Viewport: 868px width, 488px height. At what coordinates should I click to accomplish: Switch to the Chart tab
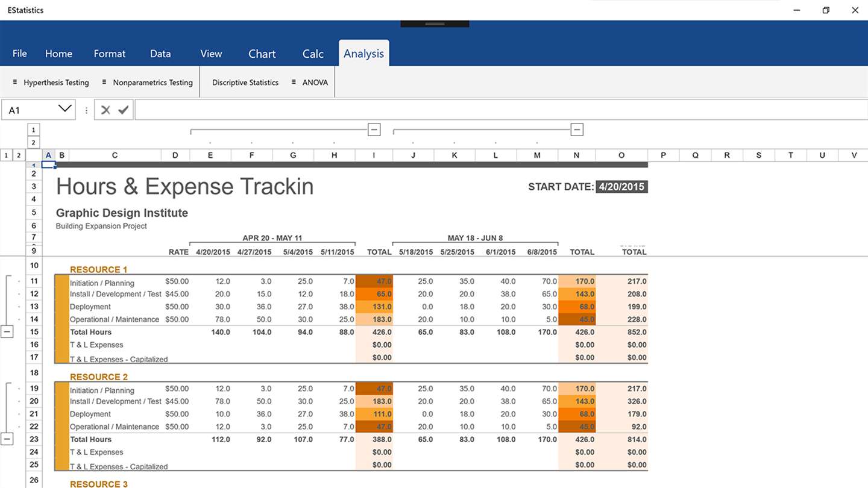pyautogui.click(x=262, y=54)
